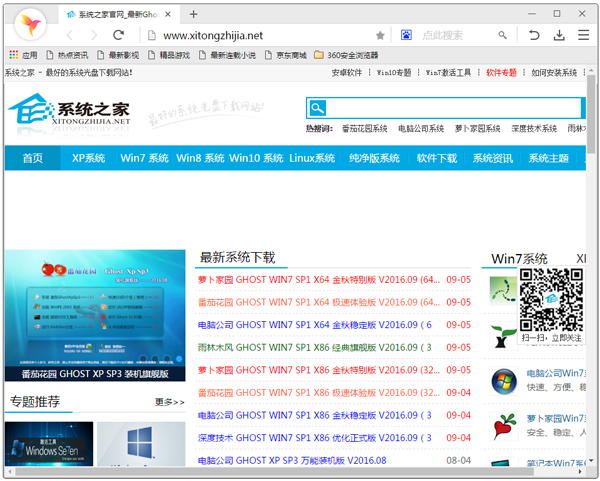Open 深度技术 GHOST WIN7 X86 优化正式版 link
600x481 pixels.
tap(315, 438)
